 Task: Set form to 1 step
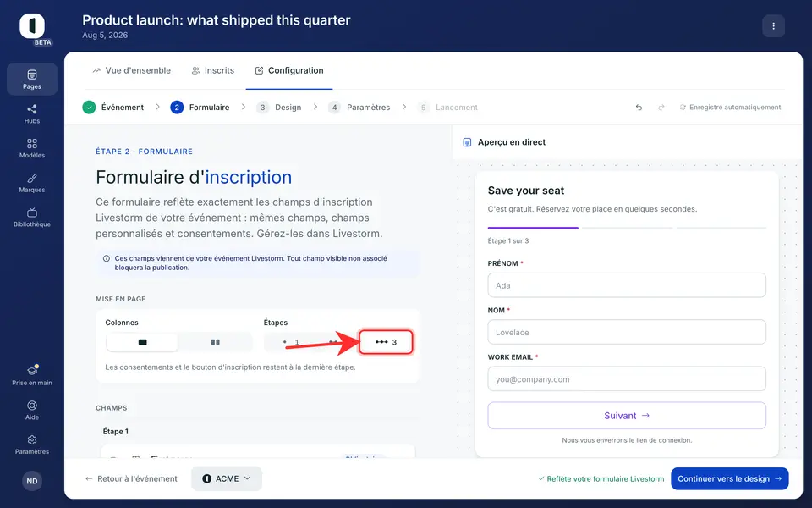[291, 342]
